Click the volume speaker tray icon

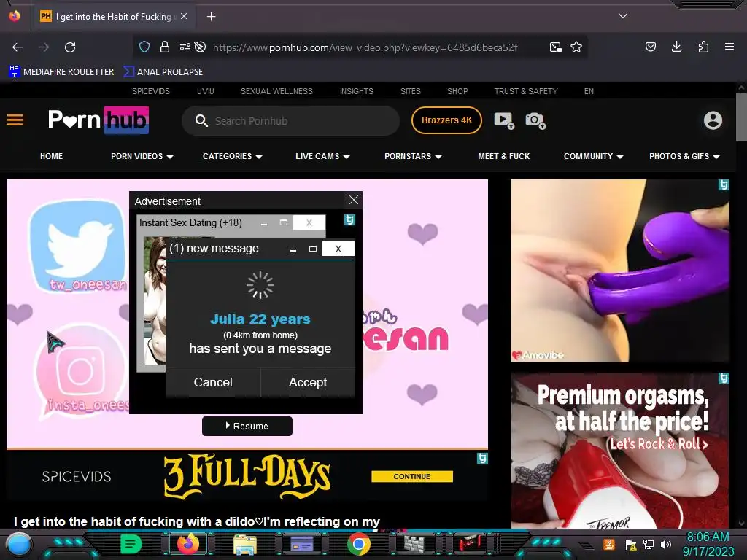pos(666,544)
